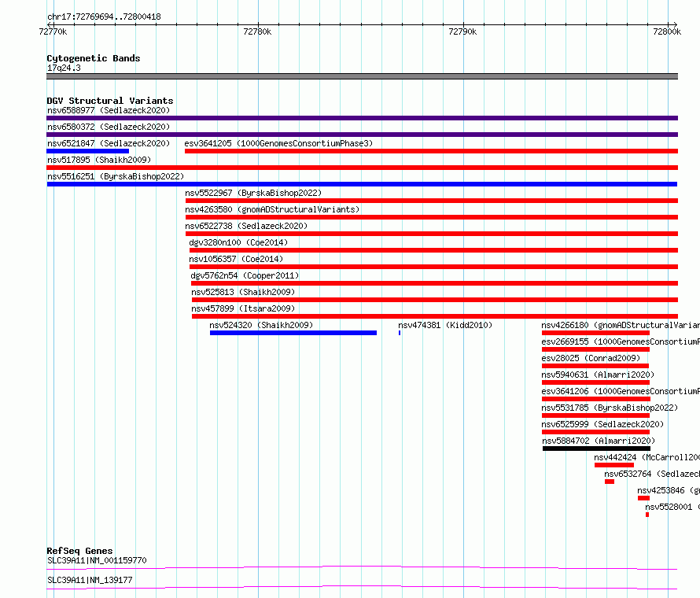Screen dimensions: 700x598
Task: Select the blue nsv5516251 ByrskaBishop2022 bar
Action: coord(362,184)
